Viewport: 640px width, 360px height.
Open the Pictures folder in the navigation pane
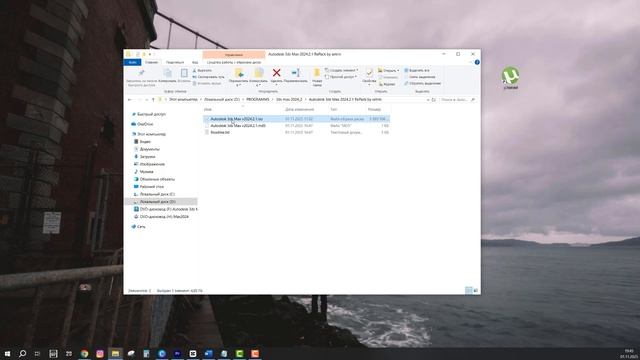point(152,164)
